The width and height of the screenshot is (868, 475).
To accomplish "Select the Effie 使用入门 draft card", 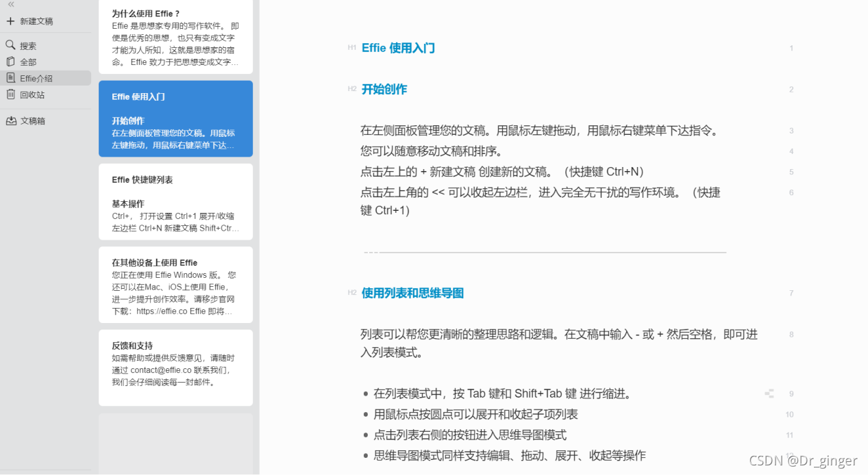I will (175, 119).
